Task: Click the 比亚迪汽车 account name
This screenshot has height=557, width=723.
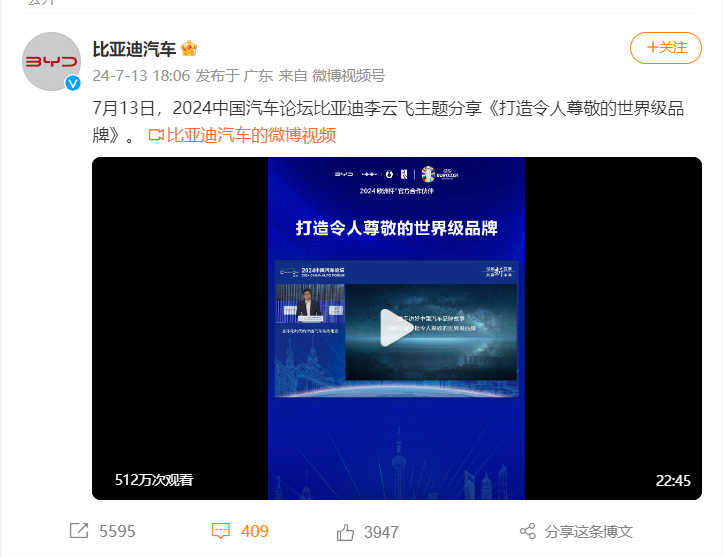Action: 134,49
